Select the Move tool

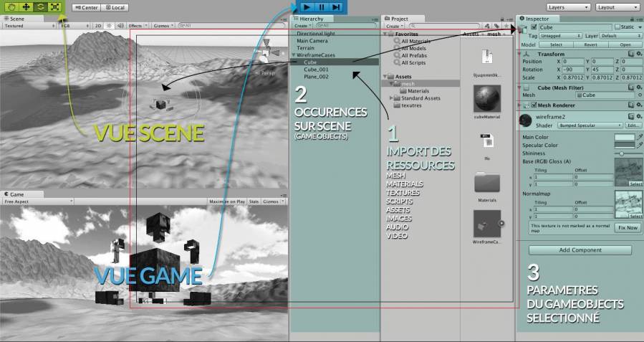(25, 6)
